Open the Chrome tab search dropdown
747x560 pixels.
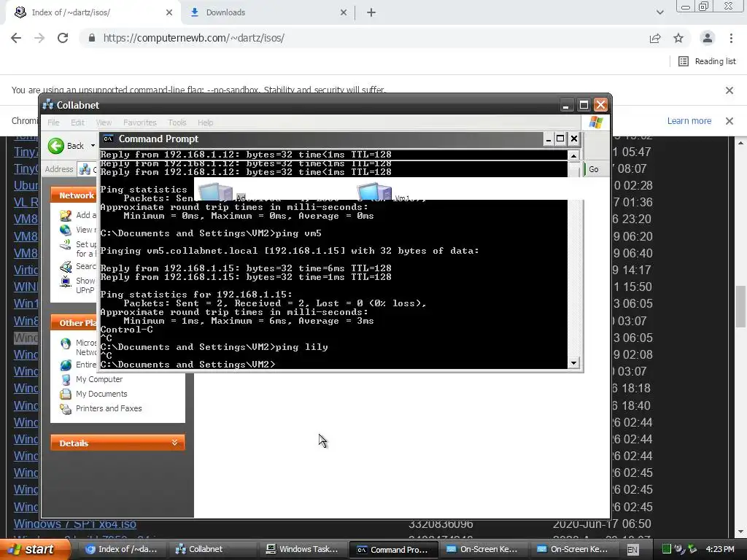click(x=659, y=12)
